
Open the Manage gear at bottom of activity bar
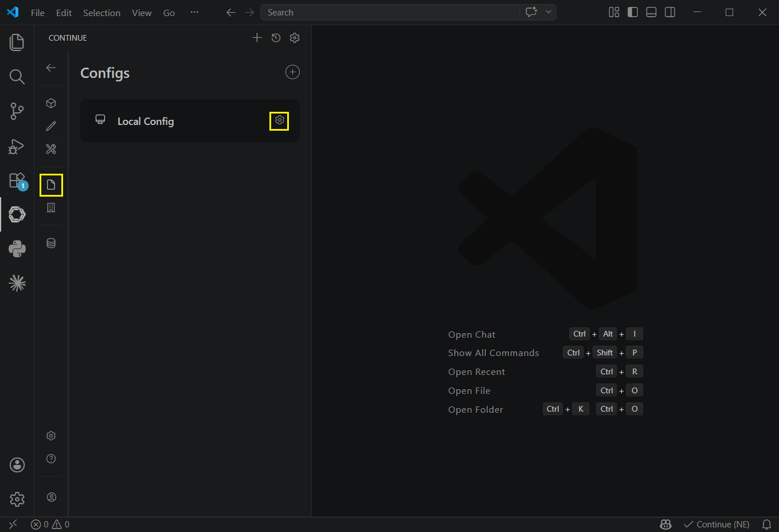[x=17, y=499]
